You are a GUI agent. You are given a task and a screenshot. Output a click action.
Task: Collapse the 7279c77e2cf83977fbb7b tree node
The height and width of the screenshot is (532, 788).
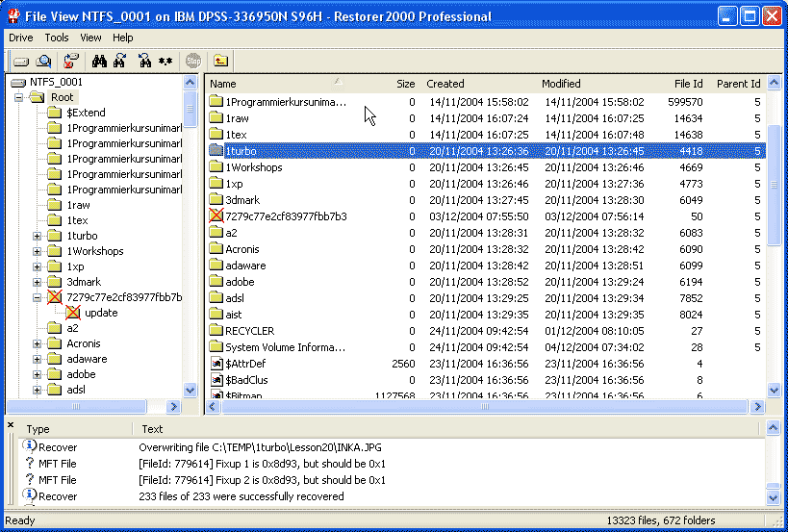click(37, 297)
